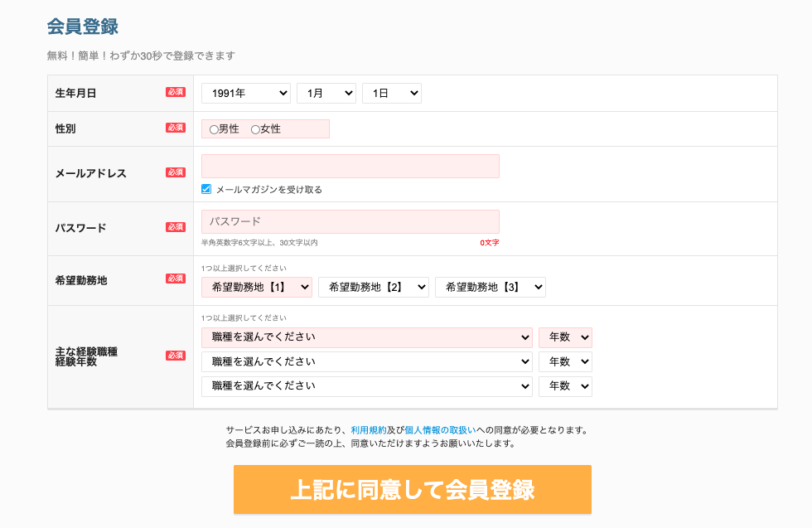812x528 pixels.
Task: Expand the second 職種を選んでください dropdown
Action: click(x=368, y=361)
